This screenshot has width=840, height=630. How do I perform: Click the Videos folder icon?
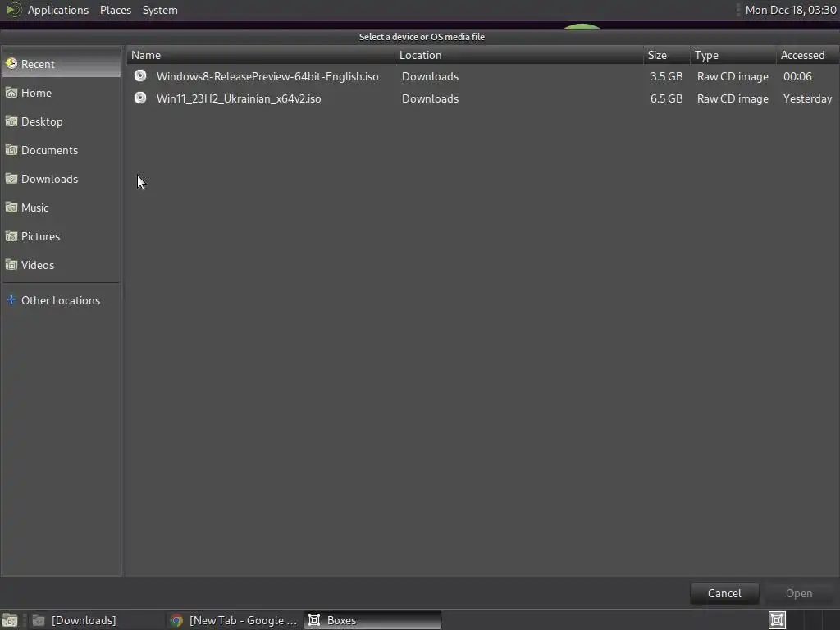point(11,265)
